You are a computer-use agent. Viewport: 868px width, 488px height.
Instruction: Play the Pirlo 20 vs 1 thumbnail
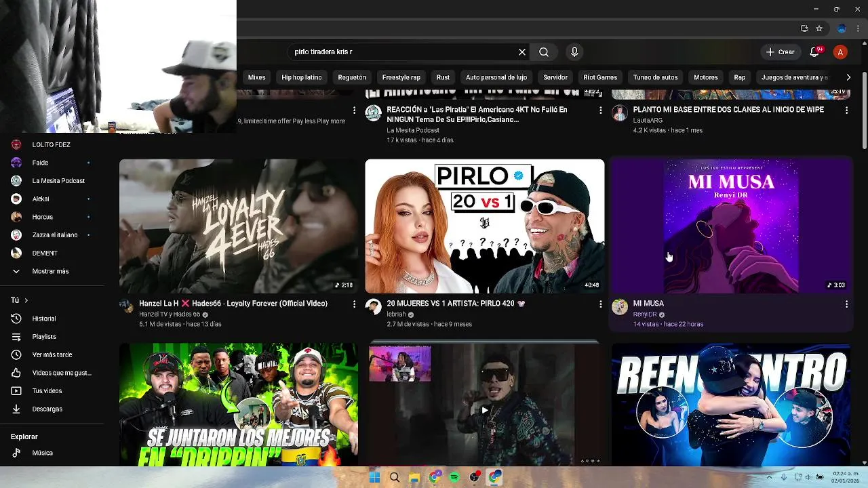tap(485, 226)
